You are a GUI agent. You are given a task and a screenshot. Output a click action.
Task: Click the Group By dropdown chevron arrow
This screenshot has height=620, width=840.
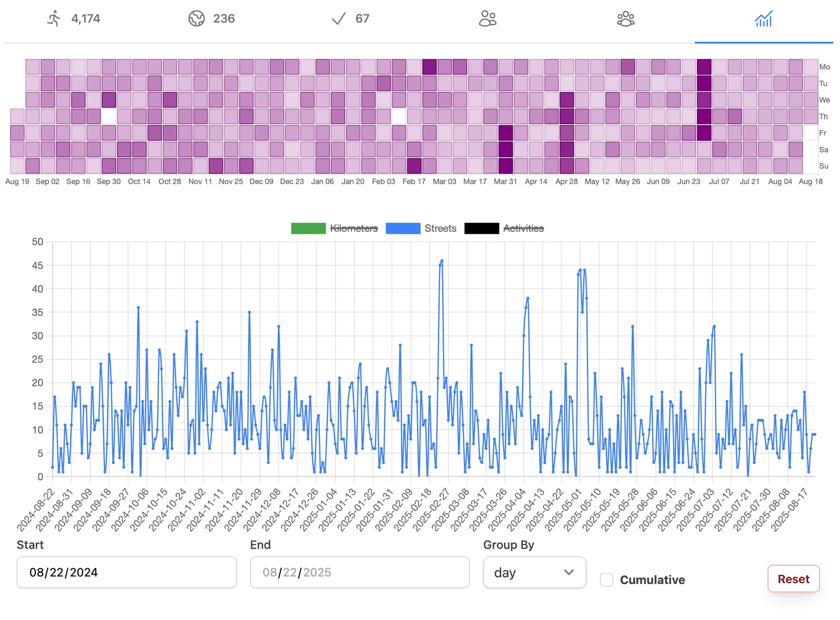(x=568, y=572)
